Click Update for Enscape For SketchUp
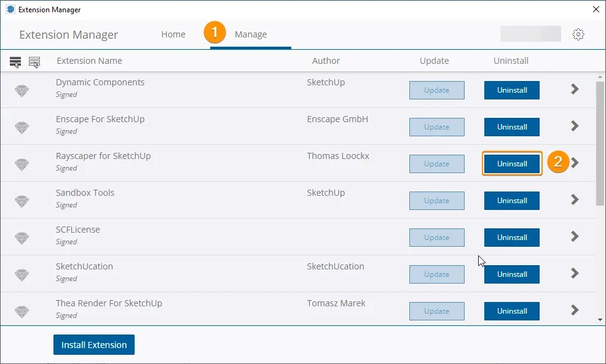 click(437, 127)
